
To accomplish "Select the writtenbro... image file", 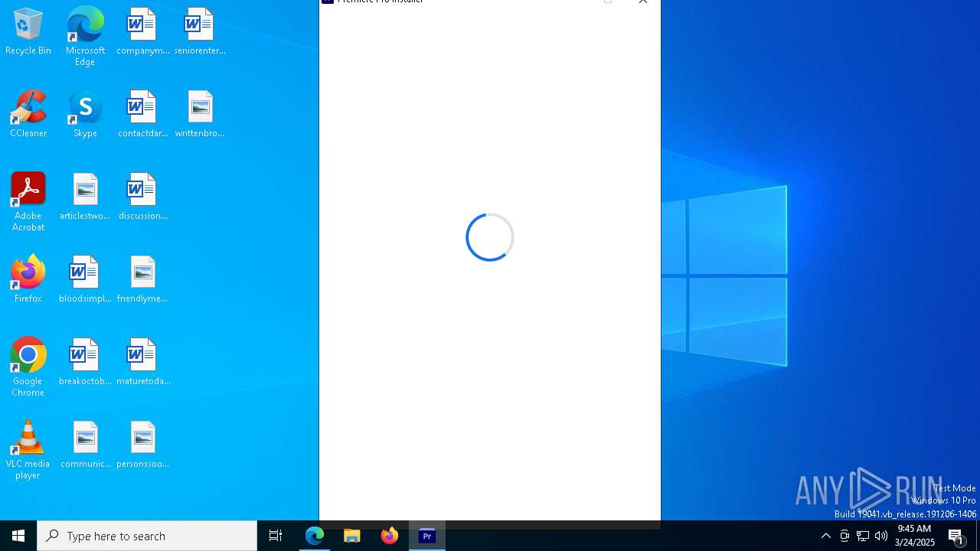I will click(200, 114).
